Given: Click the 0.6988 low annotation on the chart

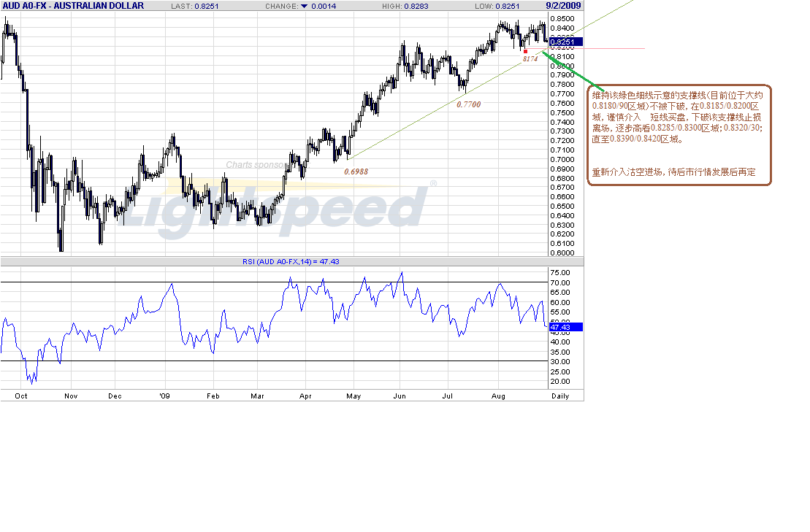Looking at the screenshot, I should pos(356,171).
